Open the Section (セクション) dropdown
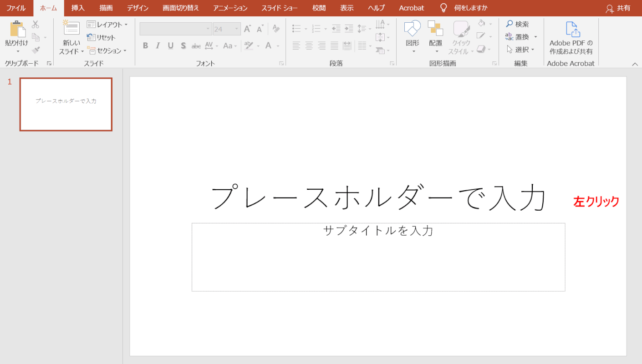The width and height of the screenshot is (642, 364). click(x=107, y=51)
